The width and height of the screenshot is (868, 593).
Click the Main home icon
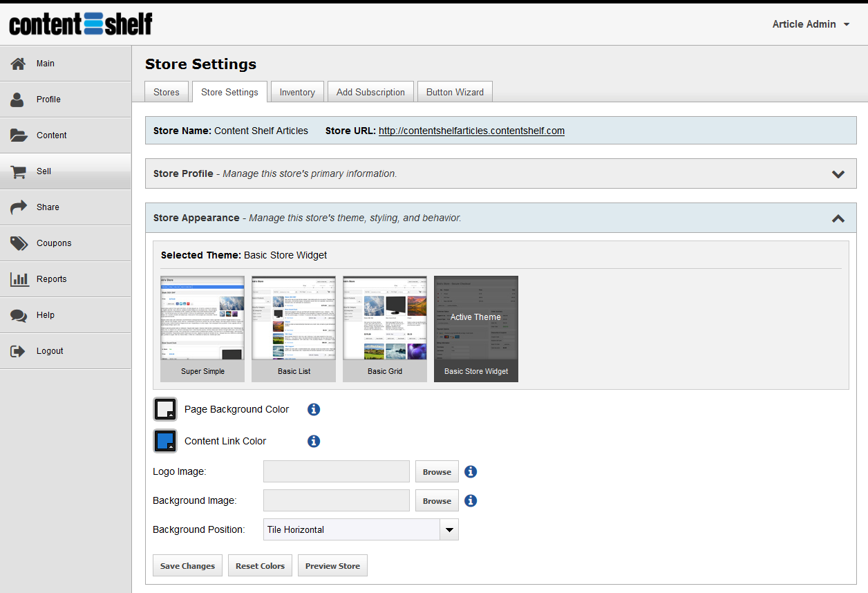point(18,64)
